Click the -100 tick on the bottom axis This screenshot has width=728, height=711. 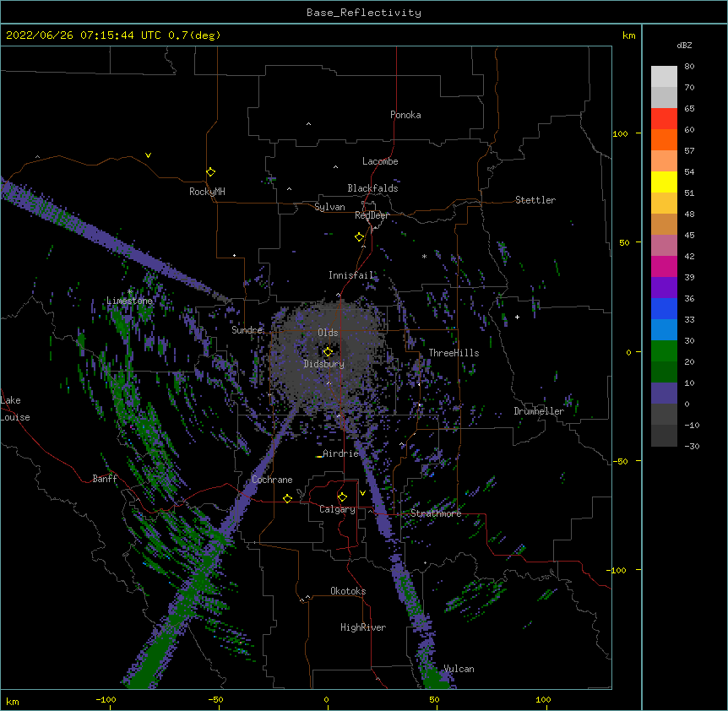106,699
